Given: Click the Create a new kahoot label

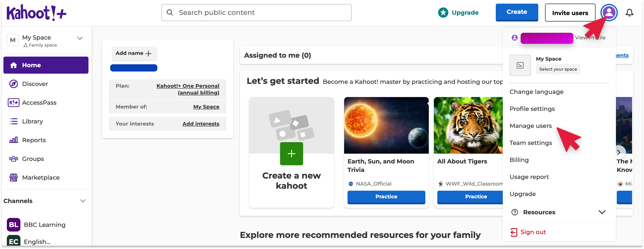Looking at the screenshot, I should (x=291, y=181).
